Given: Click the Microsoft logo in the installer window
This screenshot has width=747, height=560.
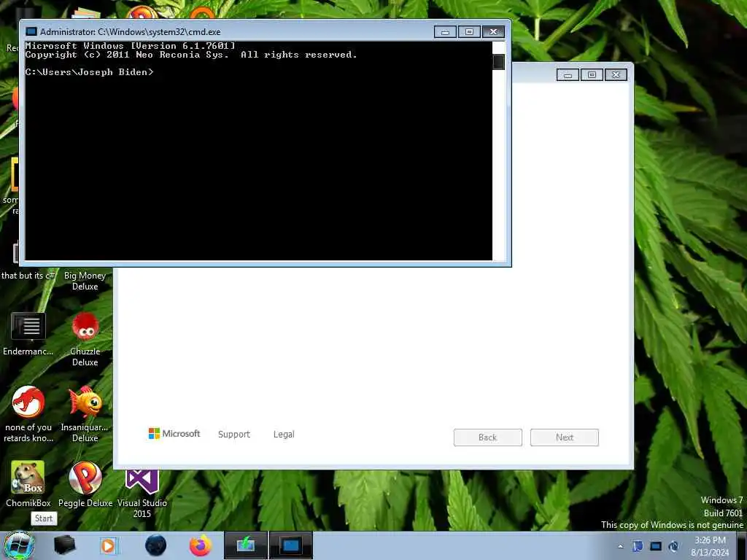Looking at the screenshot, I should [174, 434].
